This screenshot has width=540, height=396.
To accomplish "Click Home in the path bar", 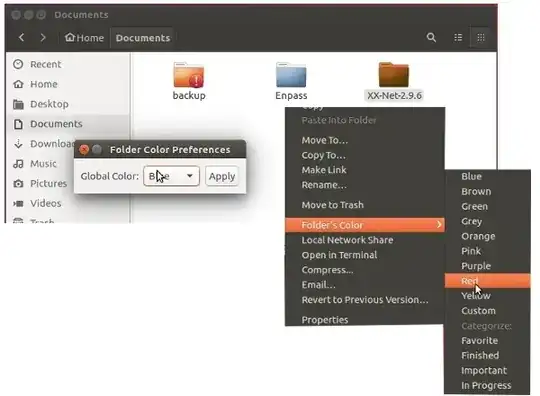I will (84, 38).
